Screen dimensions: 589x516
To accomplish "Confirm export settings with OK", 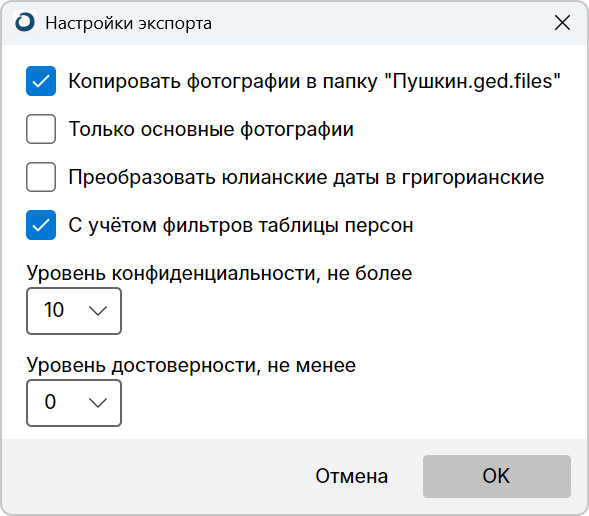I will pos(497,477).
